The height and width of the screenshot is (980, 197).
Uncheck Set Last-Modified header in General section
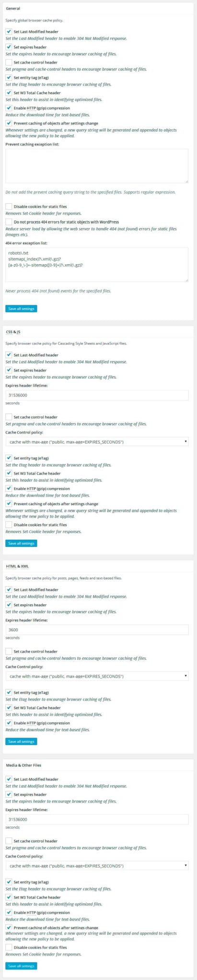[x=9, y=32]
